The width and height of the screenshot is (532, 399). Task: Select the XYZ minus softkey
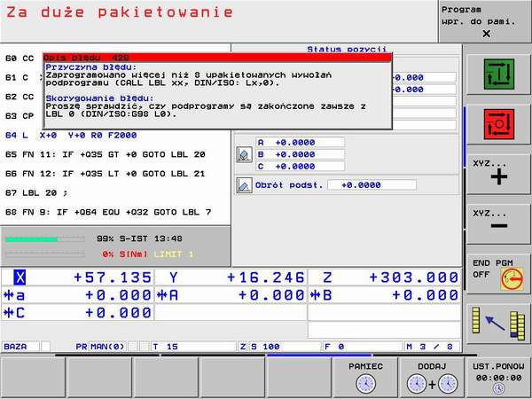498,223
